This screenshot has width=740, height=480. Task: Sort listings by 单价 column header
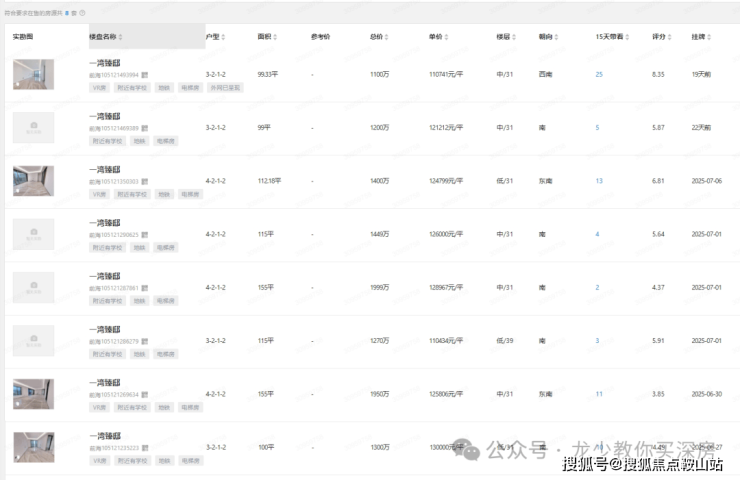(x=439, y=37)
